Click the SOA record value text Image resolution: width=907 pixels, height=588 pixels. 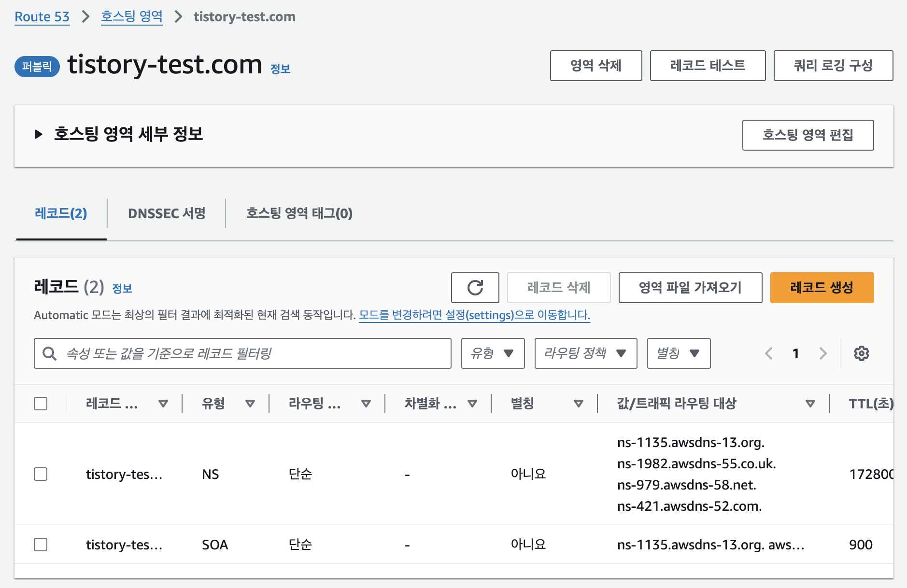tap(710, 545)
